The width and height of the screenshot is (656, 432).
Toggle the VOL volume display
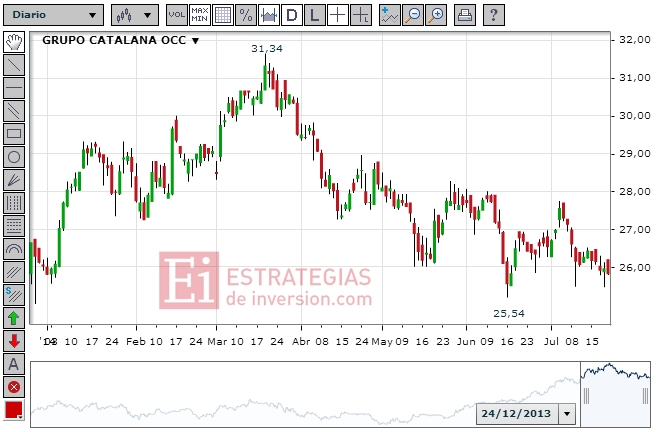click(177, 15)
